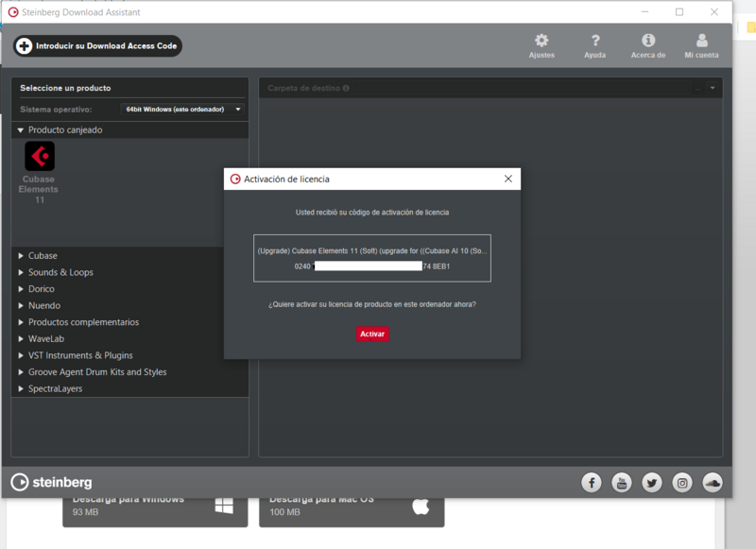Image resolution: width=756 pixels, height=549 pixels.
Task: Open Mi cuenta user icon
Action: click(x=701, y=45)
